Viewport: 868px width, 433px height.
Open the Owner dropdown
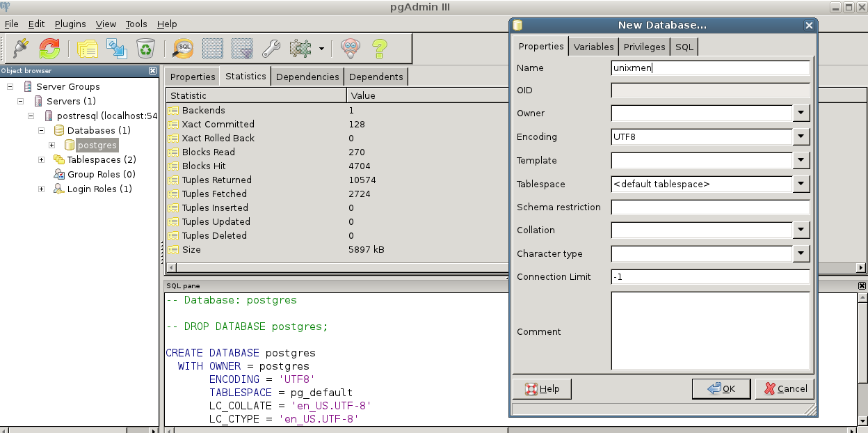(801, 113)
